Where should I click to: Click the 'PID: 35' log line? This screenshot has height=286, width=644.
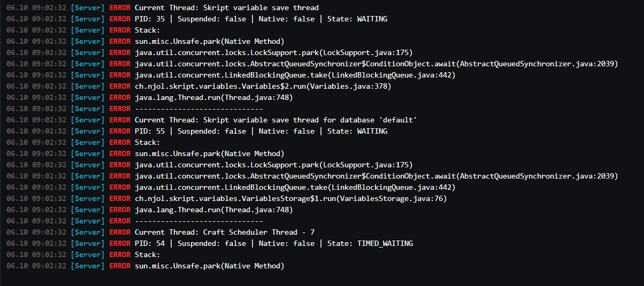tap(197, 19)
